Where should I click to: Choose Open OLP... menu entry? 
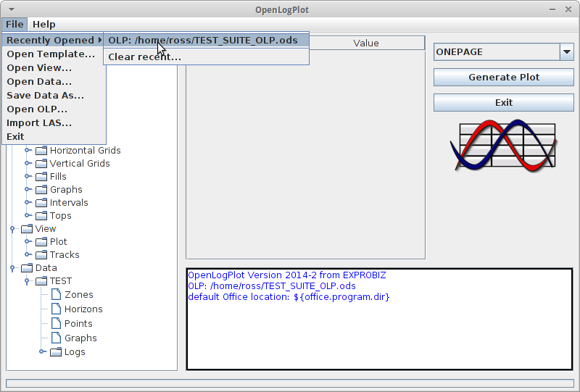[54, 109]
